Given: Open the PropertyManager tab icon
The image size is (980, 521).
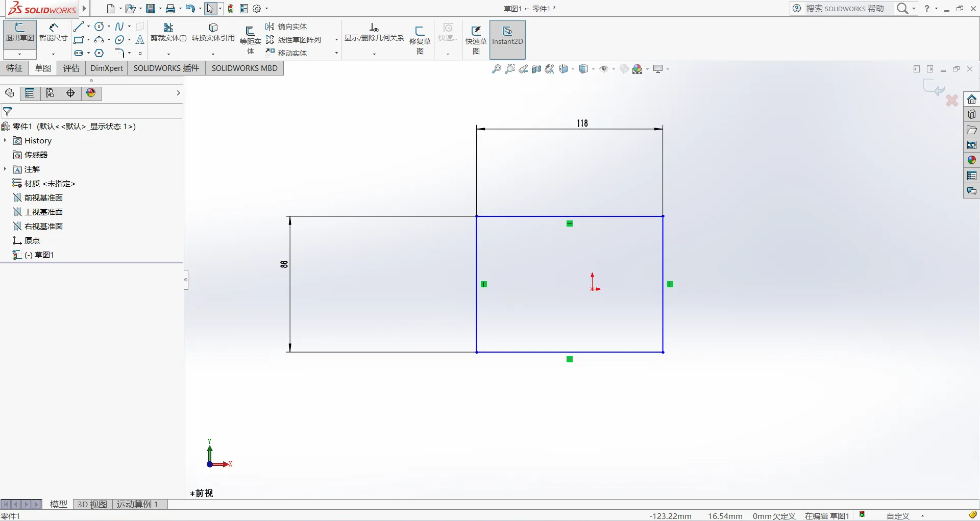Looking at the screenshot, I should point(30,93).
